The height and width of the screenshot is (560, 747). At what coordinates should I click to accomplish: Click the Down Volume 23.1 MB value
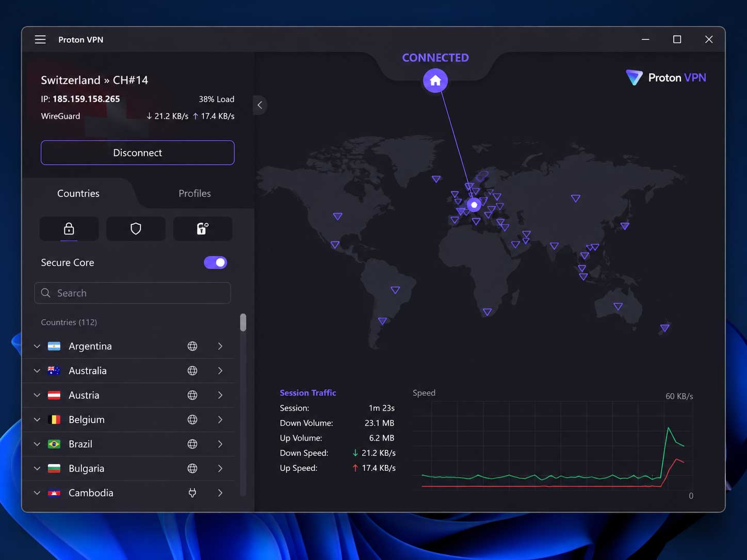(x=380, y=423)
